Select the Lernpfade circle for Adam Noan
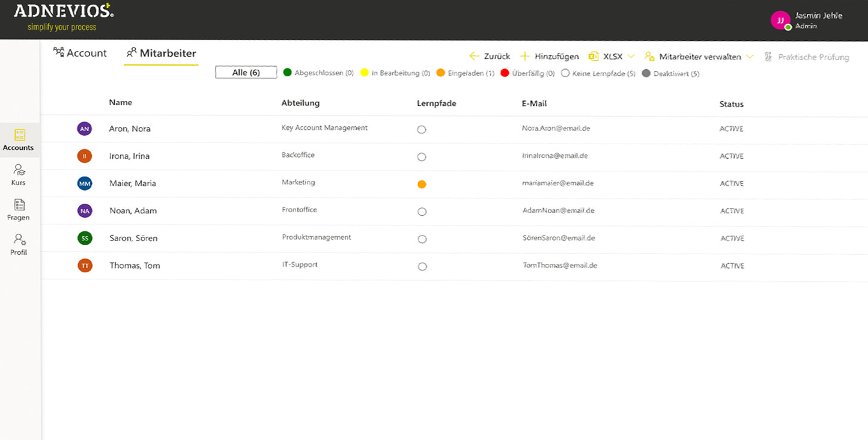Viewport: 868px width, 440px height. coord(422,212)
